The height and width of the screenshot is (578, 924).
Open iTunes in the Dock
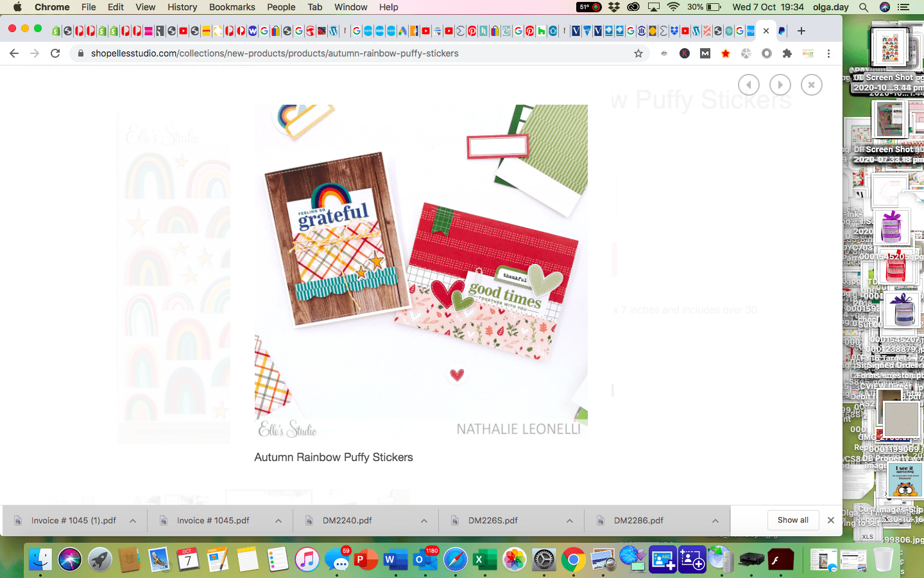coord(307,560)
